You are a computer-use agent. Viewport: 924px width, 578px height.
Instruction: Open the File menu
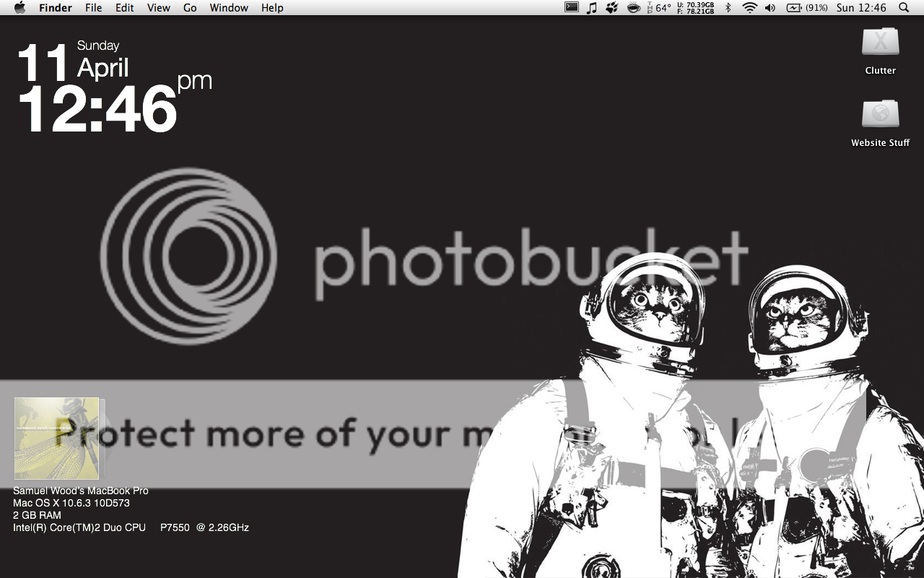click(93, 8)
